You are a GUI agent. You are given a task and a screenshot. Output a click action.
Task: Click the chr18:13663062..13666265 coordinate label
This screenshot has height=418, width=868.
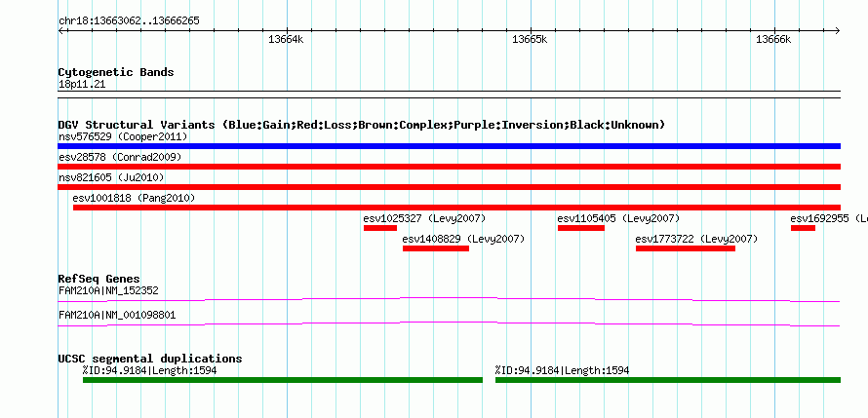point(129,21)
